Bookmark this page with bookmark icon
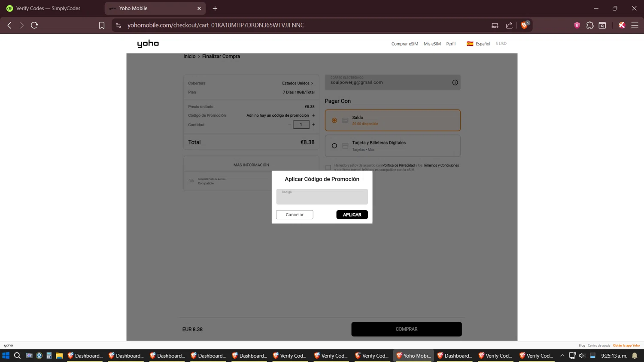Image resolution: width=644 pixels, height=362 pixels. pos(102,25)
